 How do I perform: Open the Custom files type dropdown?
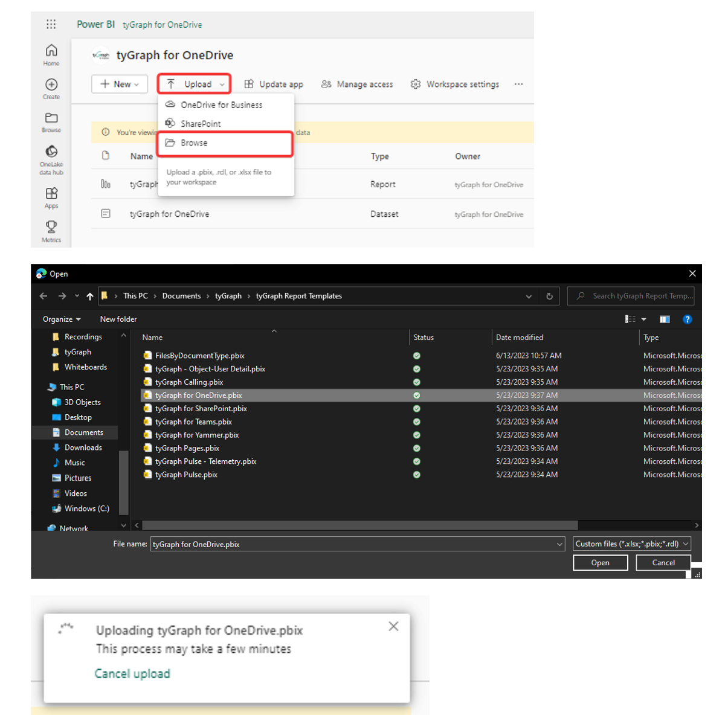[x=632, y=544]
